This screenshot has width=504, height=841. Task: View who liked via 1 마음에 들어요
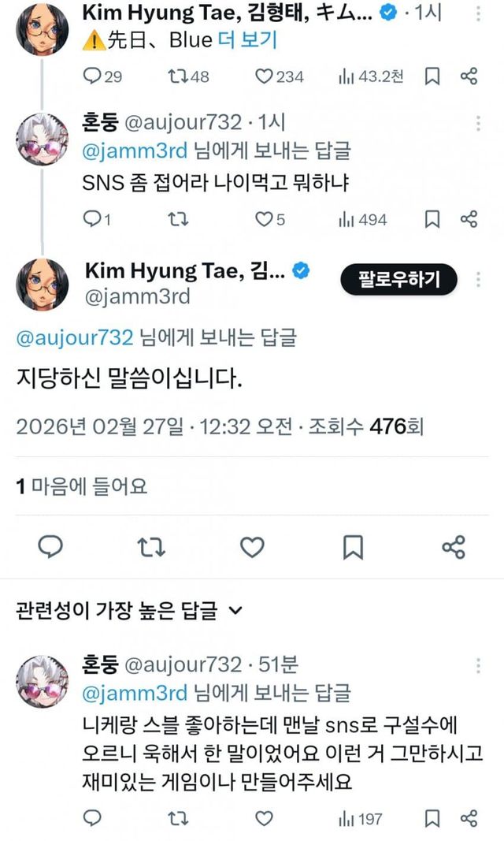click(x=82, y=486)
